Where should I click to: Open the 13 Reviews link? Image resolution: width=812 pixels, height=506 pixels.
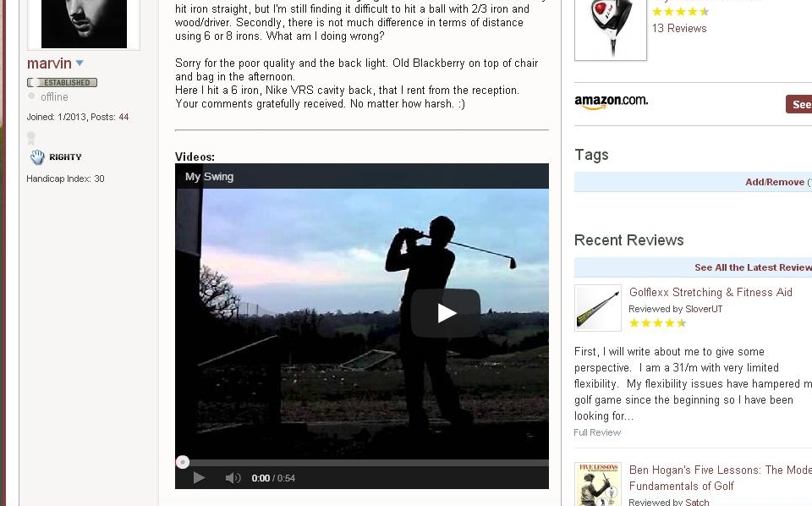[x=679, y=29]
